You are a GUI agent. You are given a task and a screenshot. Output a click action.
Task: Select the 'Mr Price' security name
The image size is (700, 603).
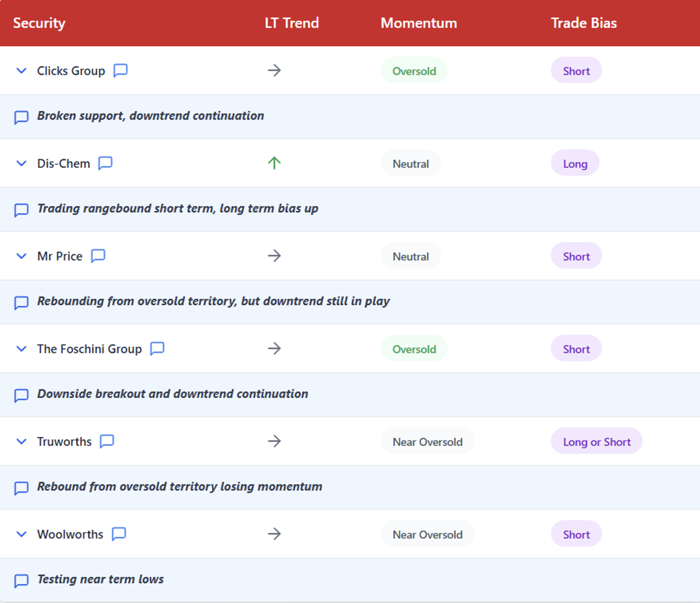click(60, 256)
